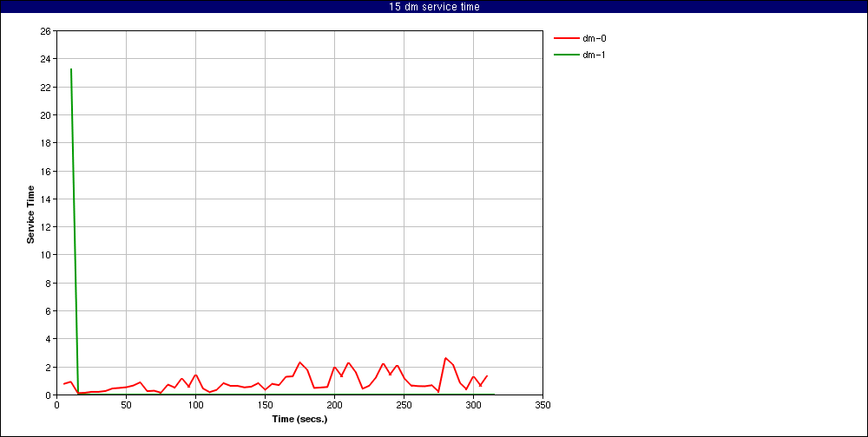This screenshot has height=437, width=868.
Task: Click x-axis tick label 50
Action: [126, 404]
